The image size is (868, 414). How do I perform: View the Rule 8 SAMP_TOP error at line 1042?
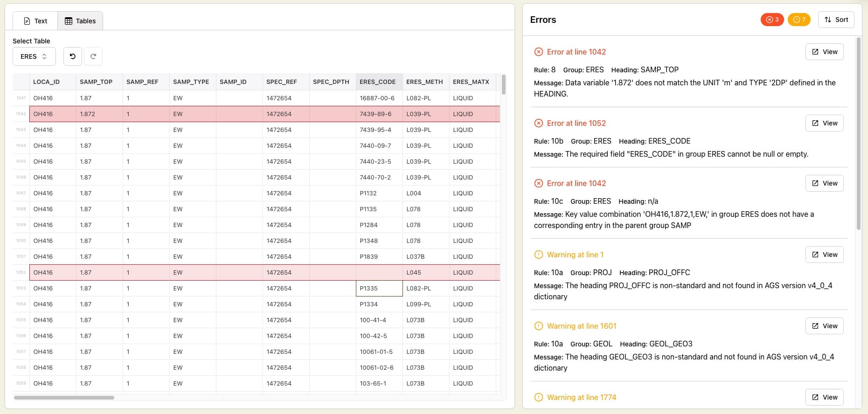coord(825,52)
